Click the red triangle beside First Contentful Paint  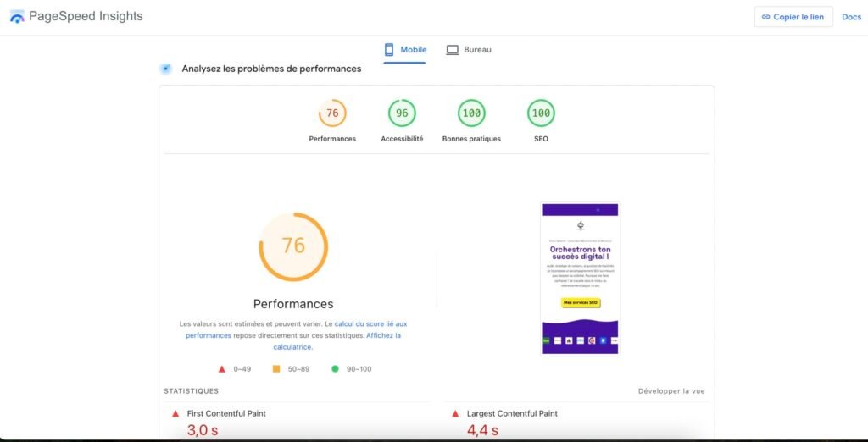coord(175,414)
